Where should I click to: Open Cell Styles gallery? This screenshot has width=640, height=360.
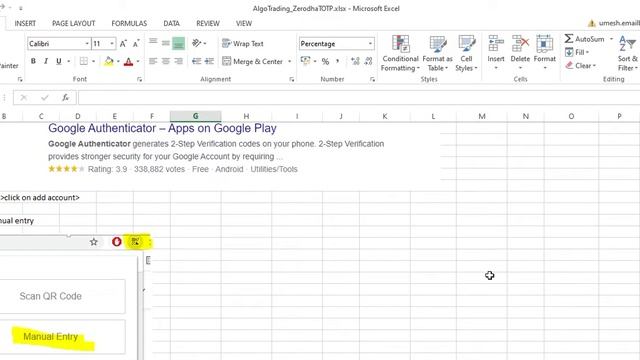pos(466,53)
